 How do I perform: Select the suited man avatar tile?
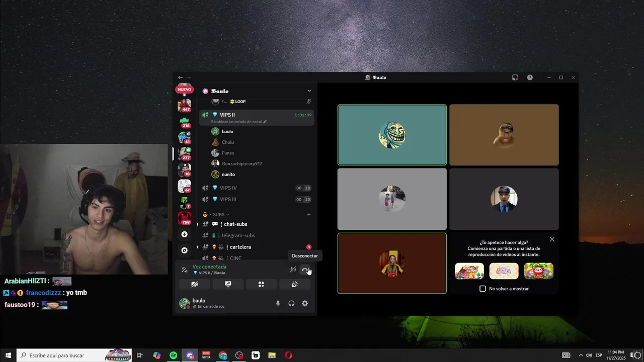[504, 199]
